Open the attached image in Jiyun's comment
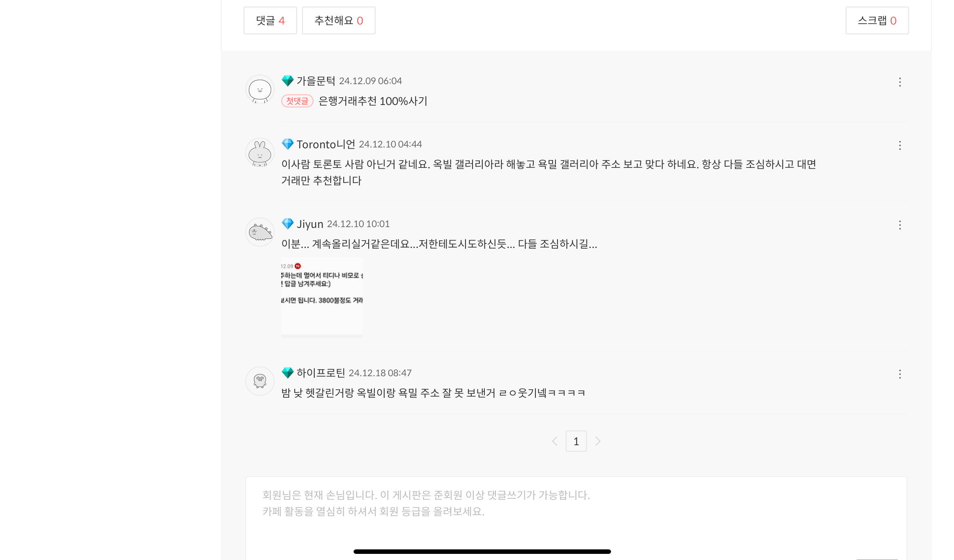The height and width of the screenshot is (560, 954). click(x=322, y=297)
